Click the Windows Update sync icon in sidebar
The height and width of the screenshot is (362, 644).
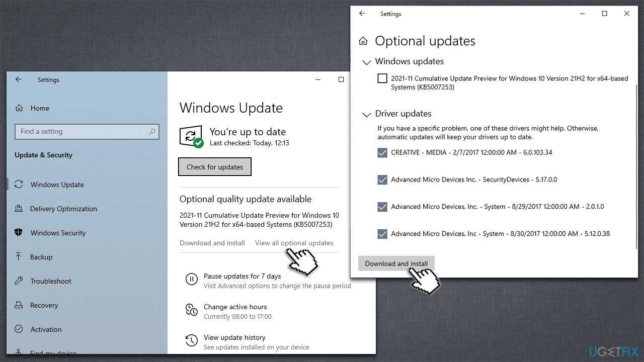[x=19, y=185]
